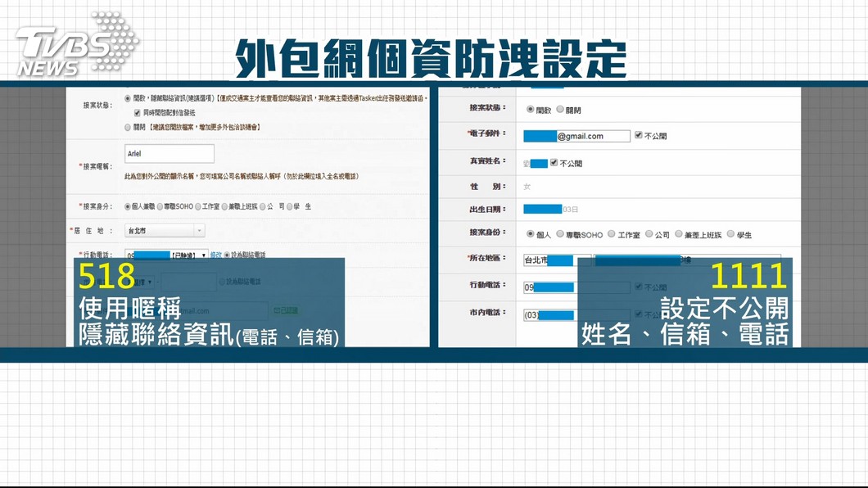Toggle dimmed 不公開 checkbox in 行動電話 row
The image size is (868, 488).
[638, 287]
